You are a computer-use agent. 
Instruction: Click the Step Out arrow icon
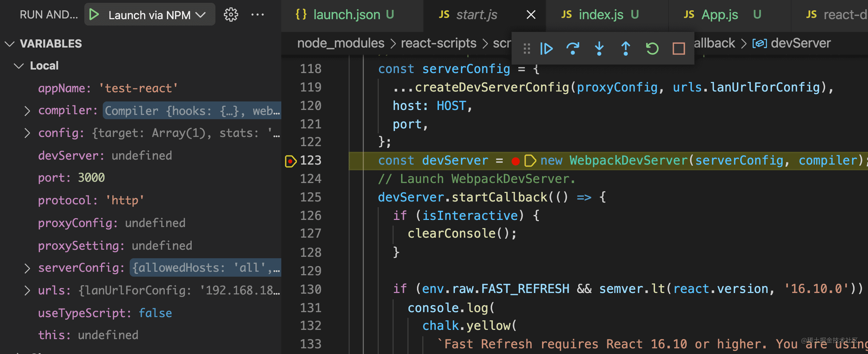coord(626,49)
